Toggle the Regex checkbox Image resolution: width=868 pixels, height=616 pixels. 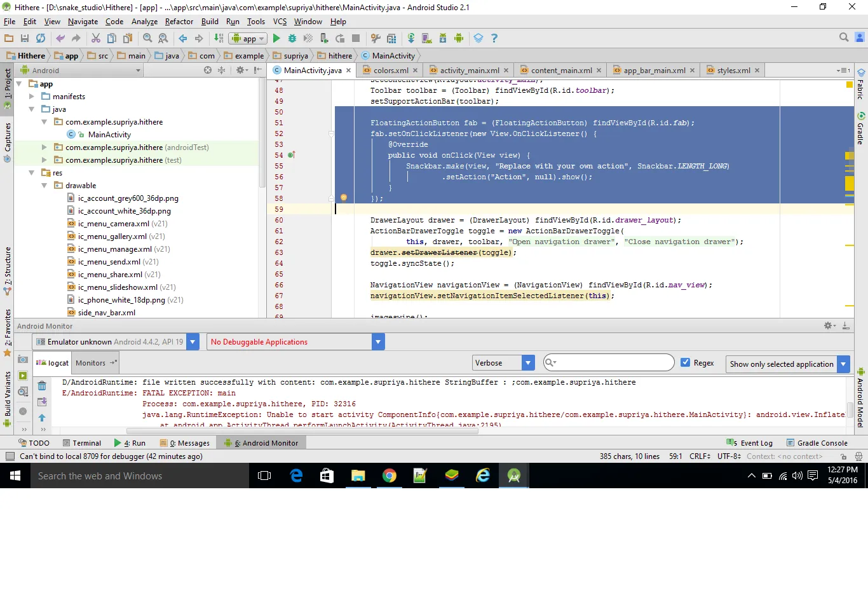click(685, 363)
